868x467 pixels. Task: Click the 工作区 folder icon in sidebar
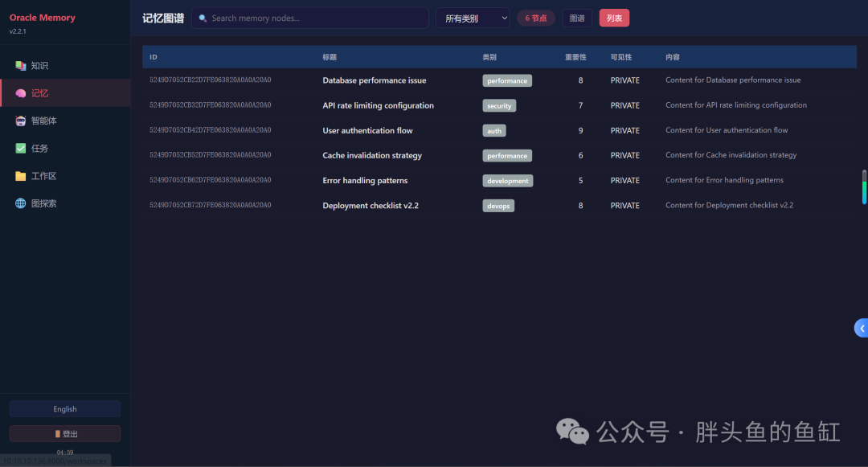click(20, 176)
